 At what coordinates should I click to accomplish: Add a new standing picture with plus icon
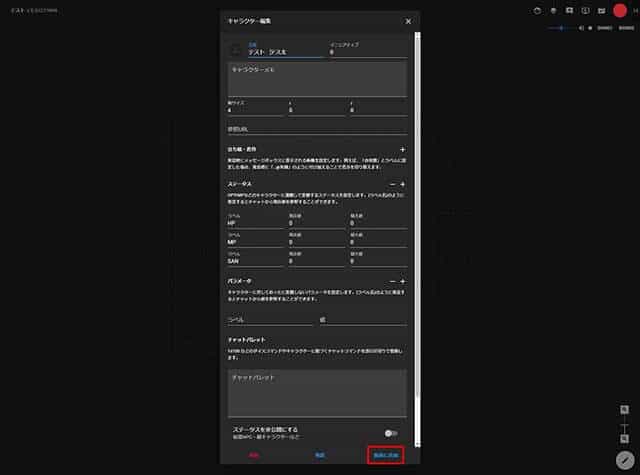[x=402, y=149]
